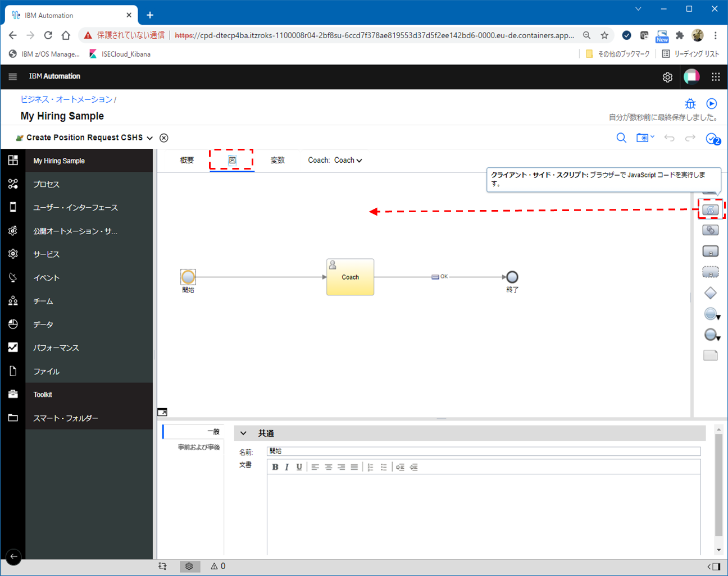Open the IBM Automation settings gear
728x576 pixels.
(667, 77)
